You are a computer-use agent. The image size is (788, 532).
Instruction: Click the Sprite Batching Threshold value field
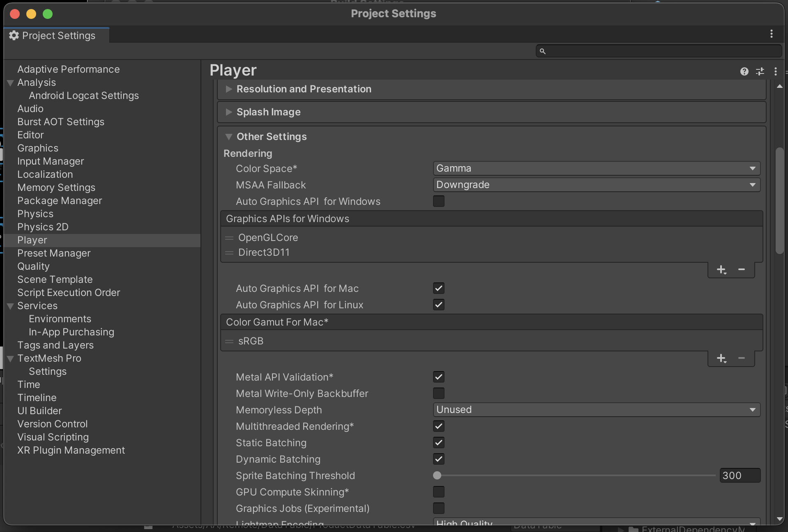(x=740, y=475)
